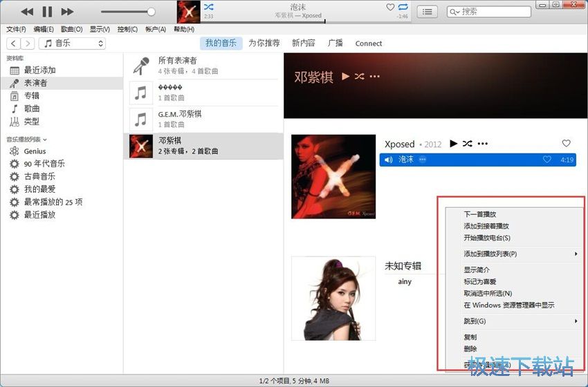This screenshot has height=387, width=588.
Task: Skip to next track with fast-forward
Action: [67, 12]
